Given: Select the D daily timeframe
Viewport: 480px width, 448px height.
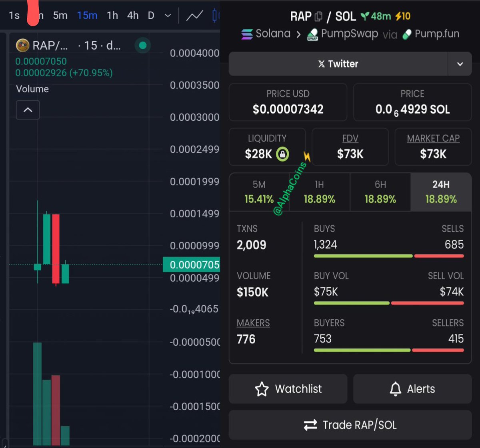Looking at the screenshot, I should 151,16.
